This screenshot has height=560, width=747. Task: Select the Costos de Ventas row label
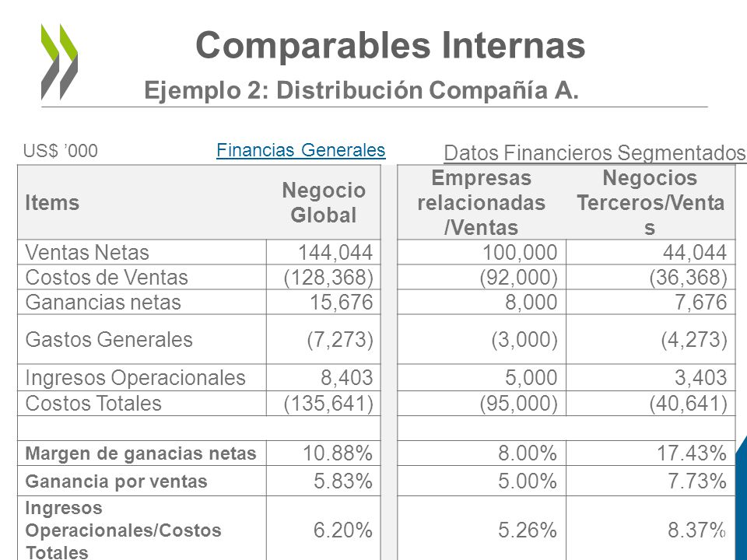pyautogui.click(x=107, y=277)
